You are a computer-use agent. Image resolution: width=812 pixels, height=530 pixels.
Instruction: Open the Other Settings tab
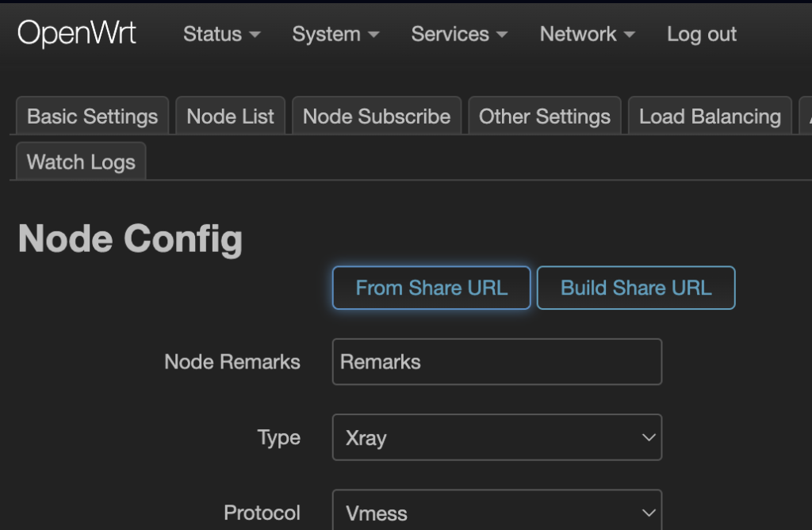544,116
